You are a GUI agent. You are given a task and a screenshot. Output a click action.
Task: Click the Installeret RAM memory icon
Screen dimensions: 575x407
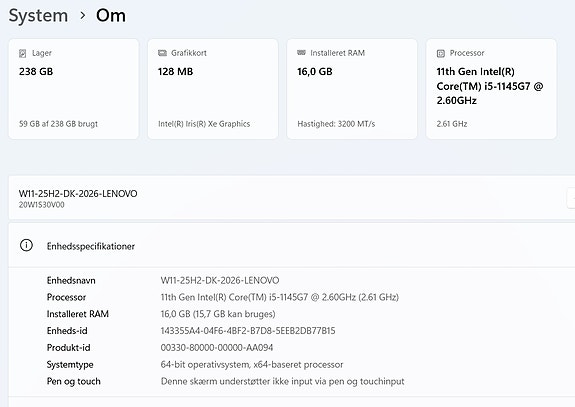coord(301,53)
